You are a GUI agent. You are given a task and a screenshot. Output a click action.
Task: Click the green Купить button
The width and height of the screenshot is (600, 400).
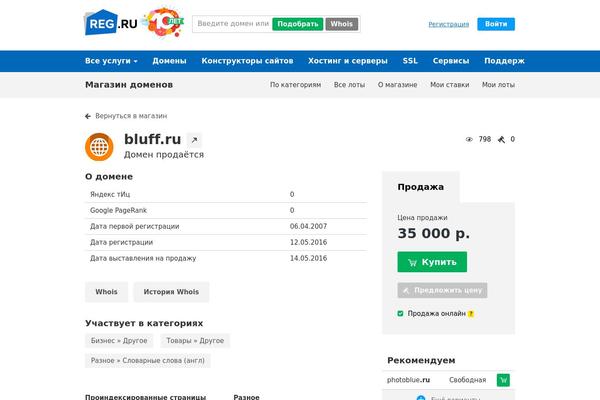pos(432,262)
